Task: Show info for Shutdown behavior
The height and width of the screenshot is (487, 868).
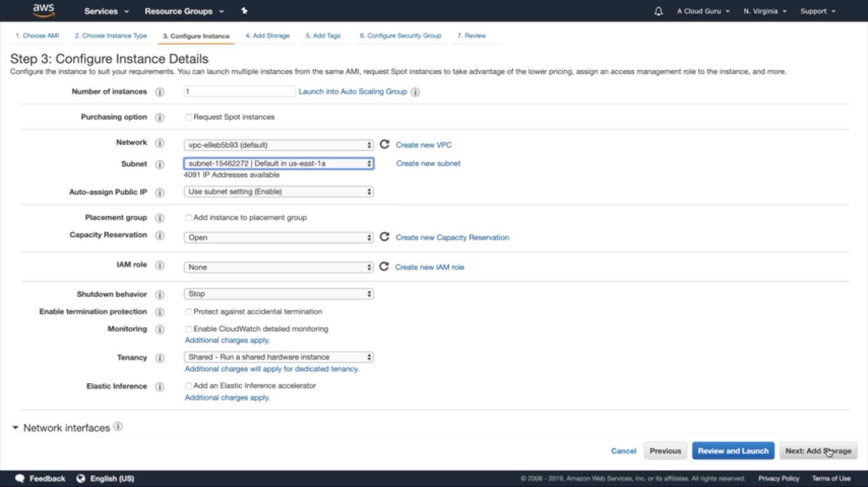Action: 160,295
